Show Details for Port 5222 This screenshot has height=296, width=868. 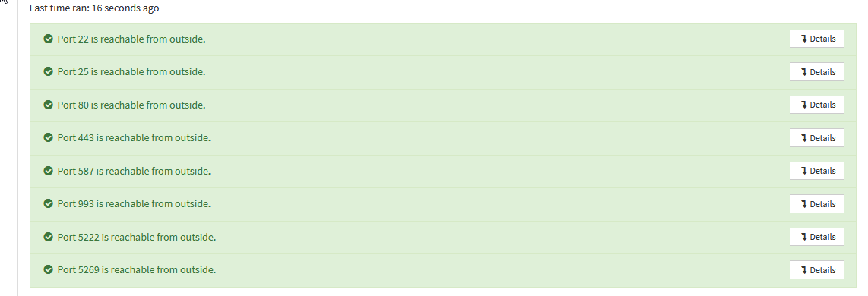[816, 236]
